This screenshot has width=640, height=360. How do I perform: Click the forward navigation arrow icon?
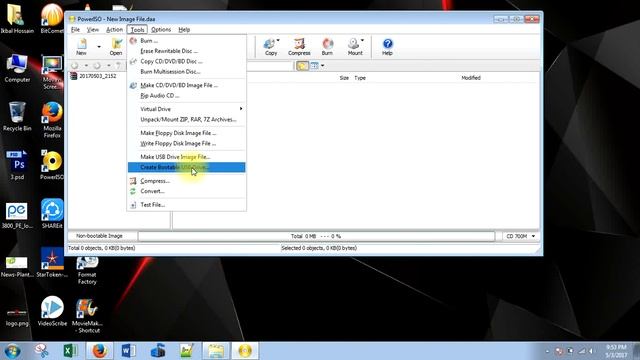click(x=97, y=65)
